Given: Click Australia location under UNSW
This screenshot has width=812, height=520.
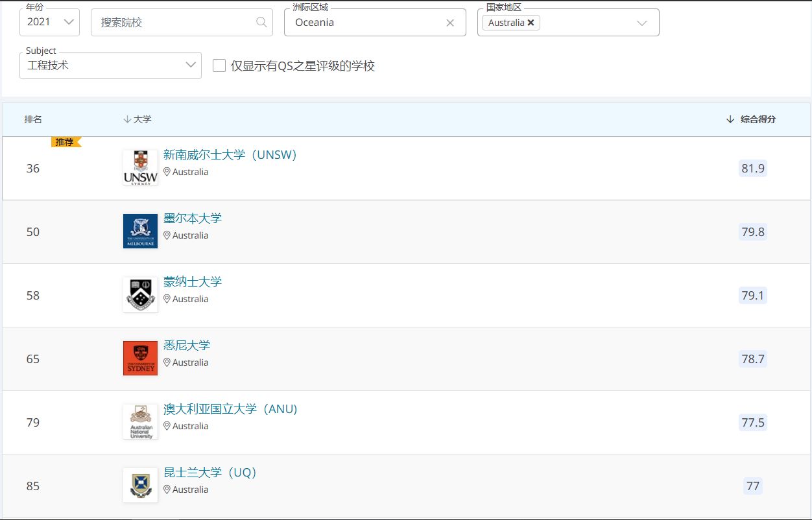Looking at the screenshot, I should coord(186,172).
